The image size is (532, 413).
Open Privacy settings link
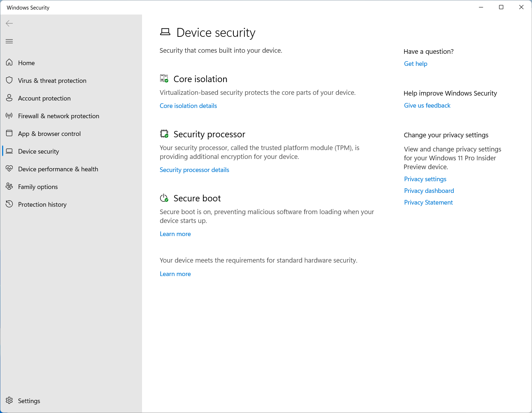(x=425, y=179)
